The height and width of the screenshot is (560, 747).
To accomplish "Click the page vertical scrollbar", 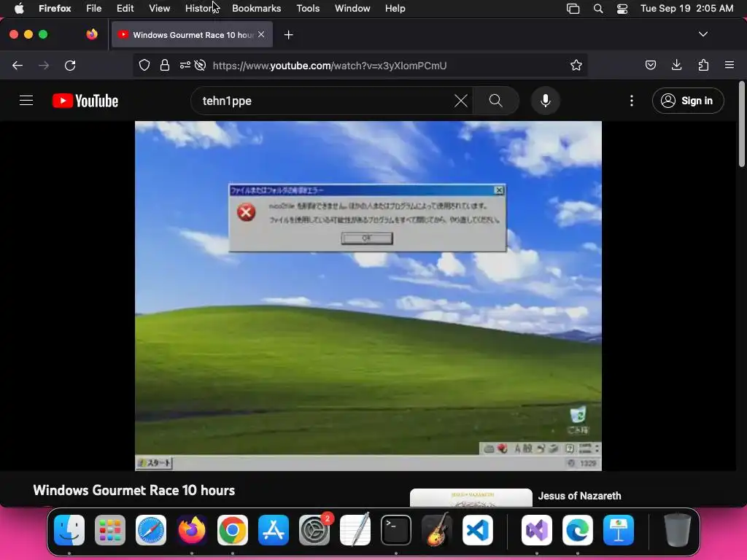I will 741,125.
